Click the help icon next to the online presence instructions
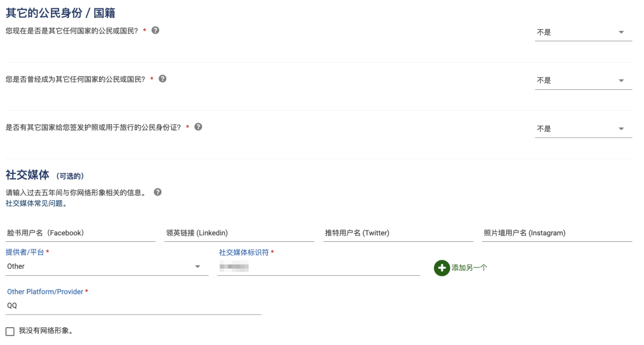 coord(156,191)
